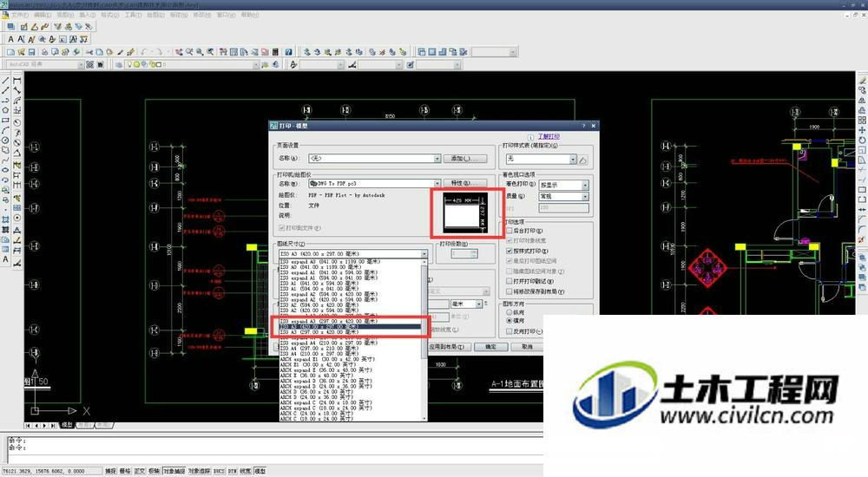Click the calculator icon in standard toolbar
The width and height of the screenshot is (868, 477).
pos(275,52)
